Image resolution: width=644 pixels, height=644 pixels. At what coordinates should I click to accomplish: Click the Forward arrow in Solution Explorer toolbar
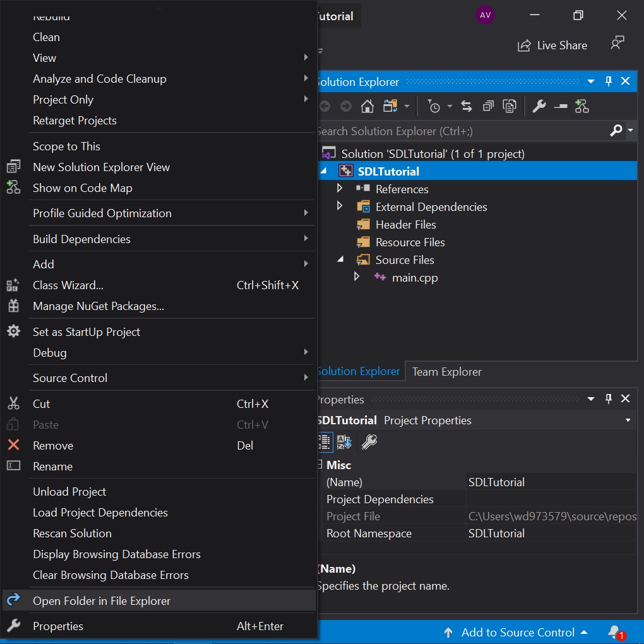(x=346, y=106)
